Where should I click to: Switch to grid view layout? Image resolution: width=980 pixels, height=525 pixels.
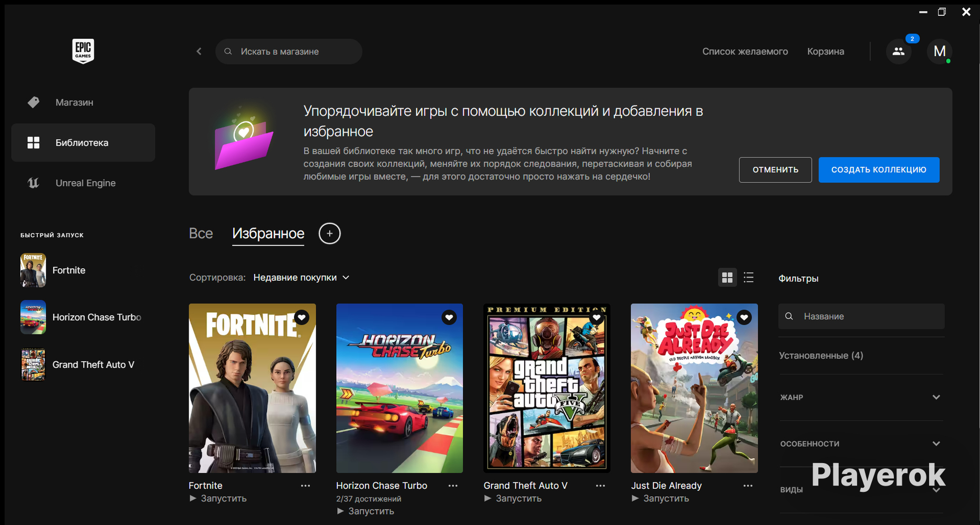pyautogui.click(x=727, y=278)
